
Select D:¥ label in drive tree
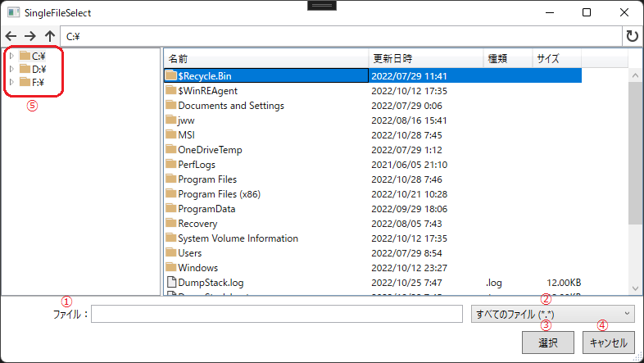click(x=39, y=69)
